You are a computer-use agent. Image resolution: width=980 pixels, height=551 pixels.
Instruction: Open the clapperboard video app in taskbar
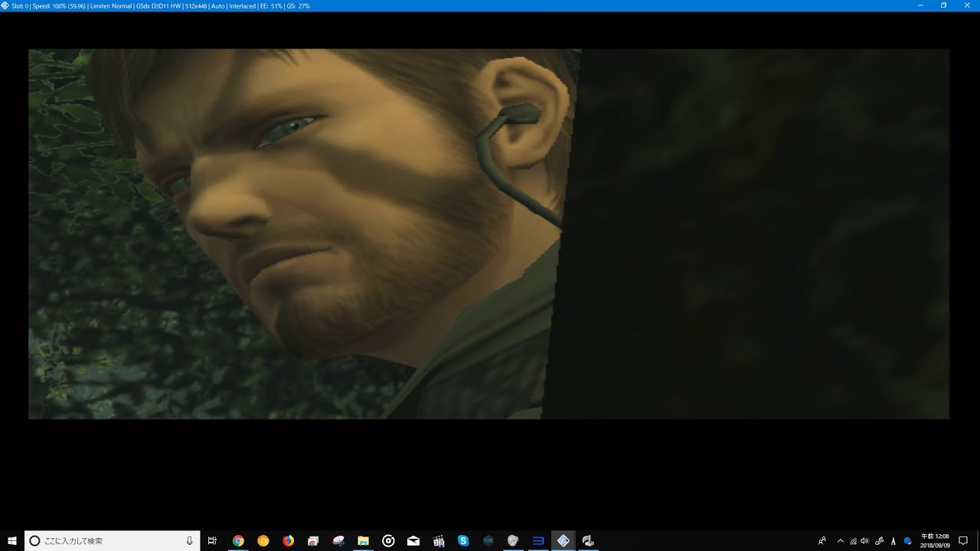(439, 541)
